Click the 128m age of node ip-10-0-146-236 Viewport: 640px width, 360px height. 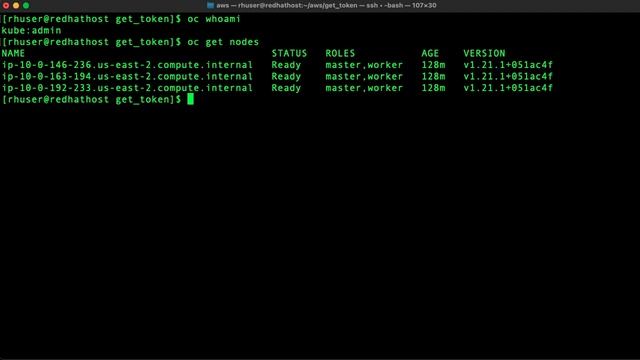click(433, 65)
